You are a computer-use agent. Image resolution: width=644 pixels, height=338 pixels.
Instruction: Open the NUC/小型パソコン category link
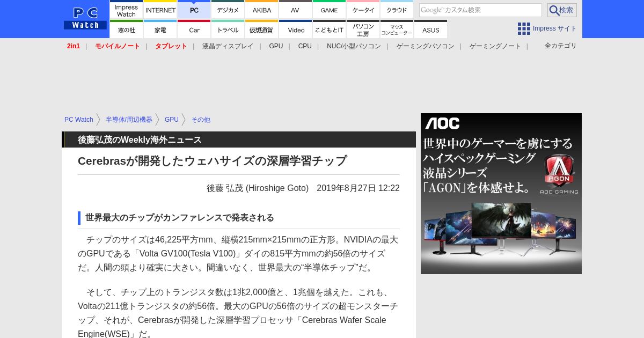click(x=354, y=46)
